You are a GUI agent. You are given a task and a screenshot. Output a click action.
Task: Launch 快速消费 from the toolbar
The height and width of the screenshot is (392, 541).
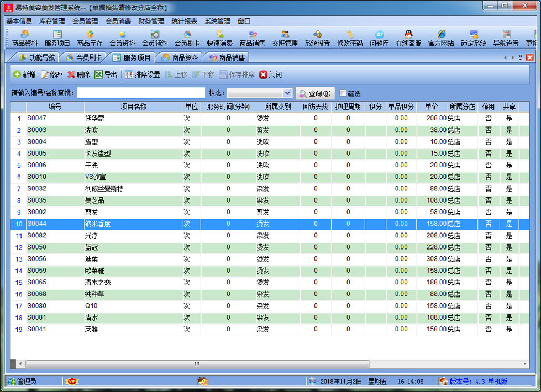[x=220, y=38]
